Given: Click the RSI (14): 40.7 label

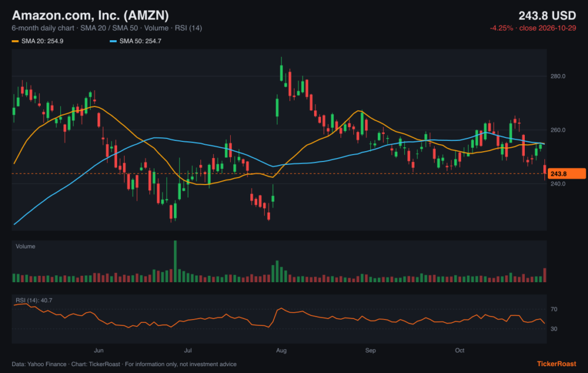Looking at the screenshot, I should click(34, 301).
